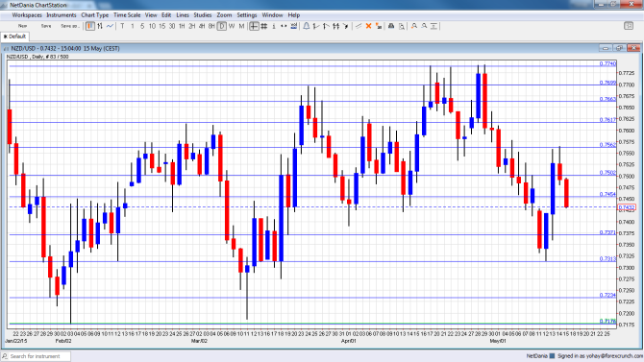
Task: Switch to 15 minute time scale
Action: (x=161, y=26)
